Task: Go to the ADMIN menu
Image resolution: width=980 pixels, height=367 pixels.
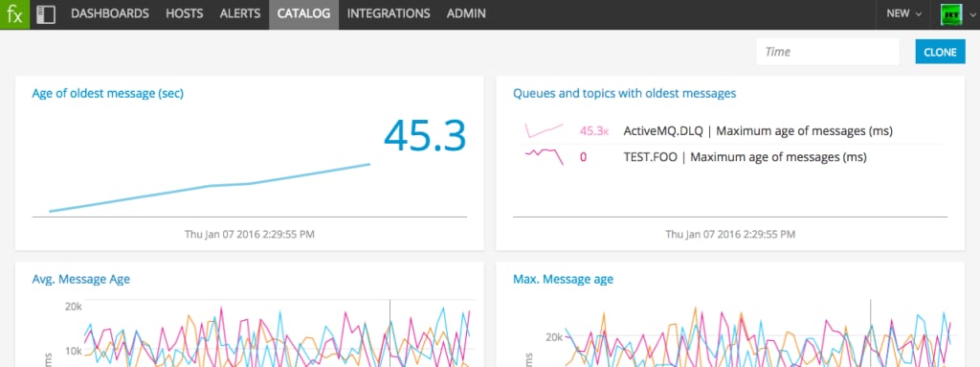Action: pos(466,13)
